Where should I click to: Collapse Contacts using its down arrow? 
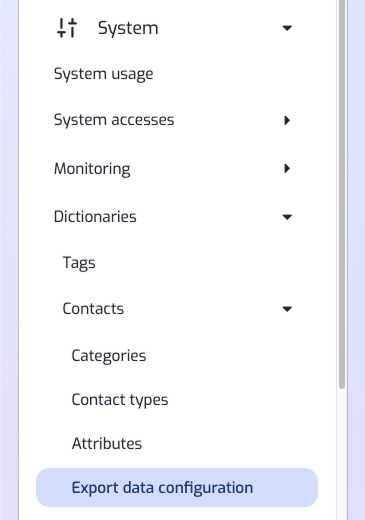tap(287, 309)
